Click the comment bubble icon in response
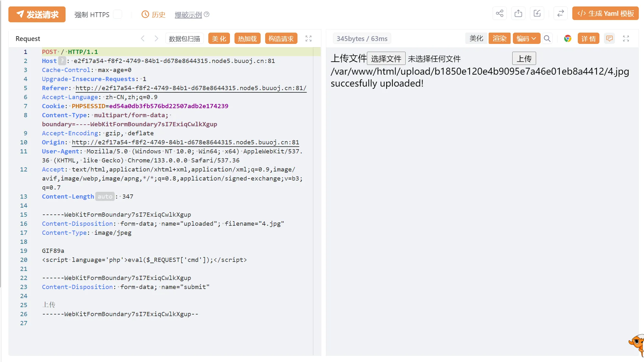The height and width of the screenshot is (362, 644). coord(609,39)
